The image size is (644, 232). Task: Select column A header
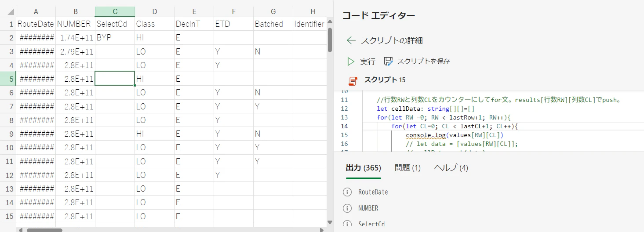36,12
